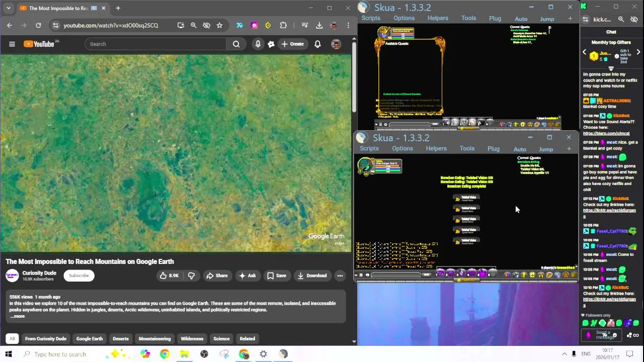Image resolution: width=644 pixels, height=362 pixels.
Task: Toggle tracking protection eye in Kick window
Action: 634,20
